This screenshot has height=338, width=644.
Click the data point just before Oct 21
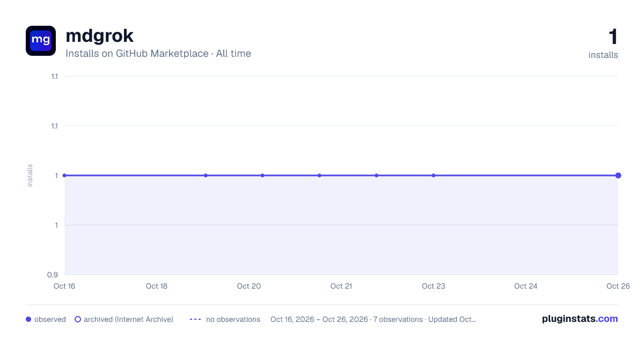click(319, 175)
